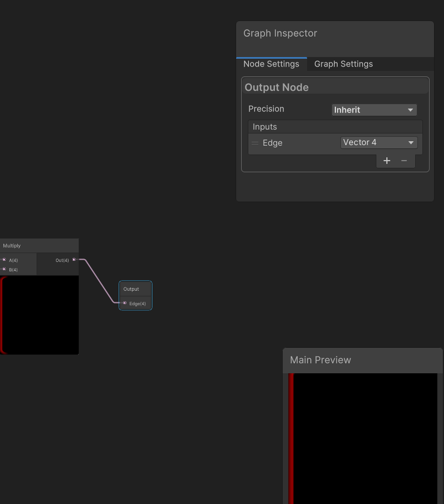Image resolution: width=444 pixels, height=504 pixels.
Task: Open the Precision Inherit dropdown
Action: tap(374, 110)
